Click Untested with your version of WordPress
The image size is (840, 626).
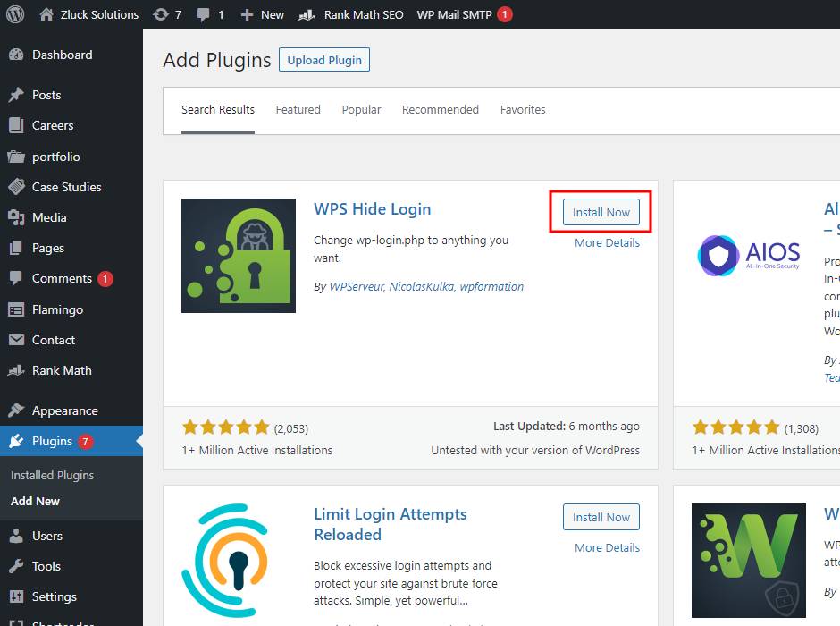pyautogui.click(x=535, y=450)
